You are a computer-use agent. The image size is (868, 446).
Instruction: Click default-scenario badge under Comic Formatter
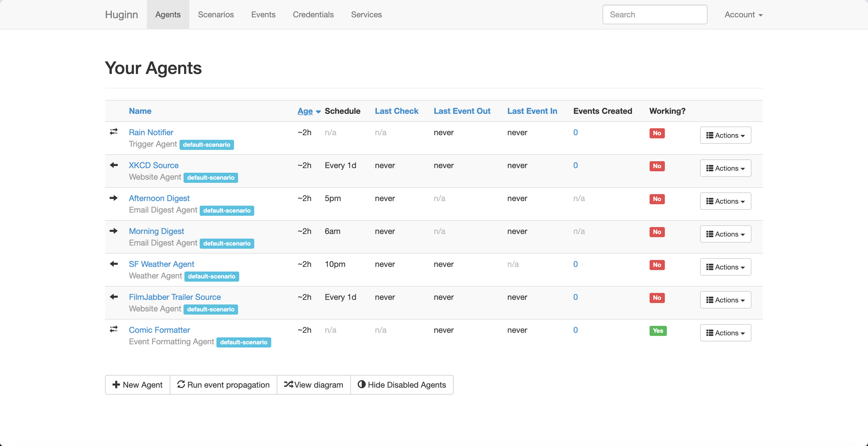coord(244,342)
